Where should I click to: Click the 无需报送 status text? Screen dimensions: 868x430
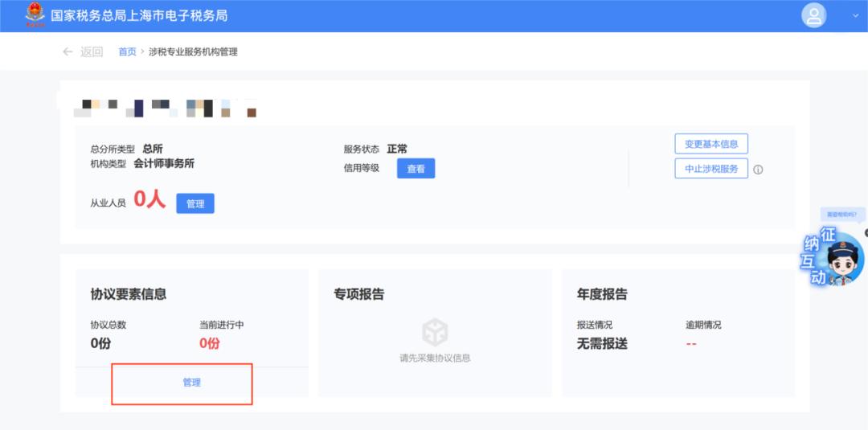(602, 344)
